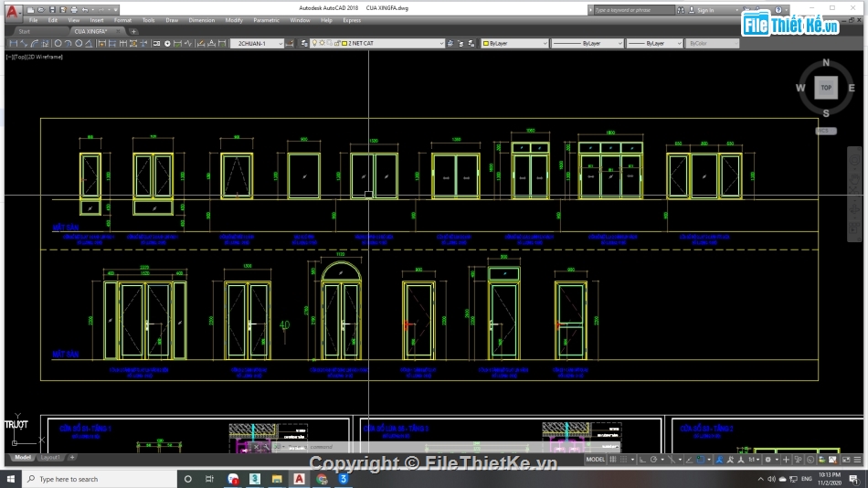Screen dimensions: 868x488
Task: Click the Make Object's Layer Current icon
Action: coord(450,43)
